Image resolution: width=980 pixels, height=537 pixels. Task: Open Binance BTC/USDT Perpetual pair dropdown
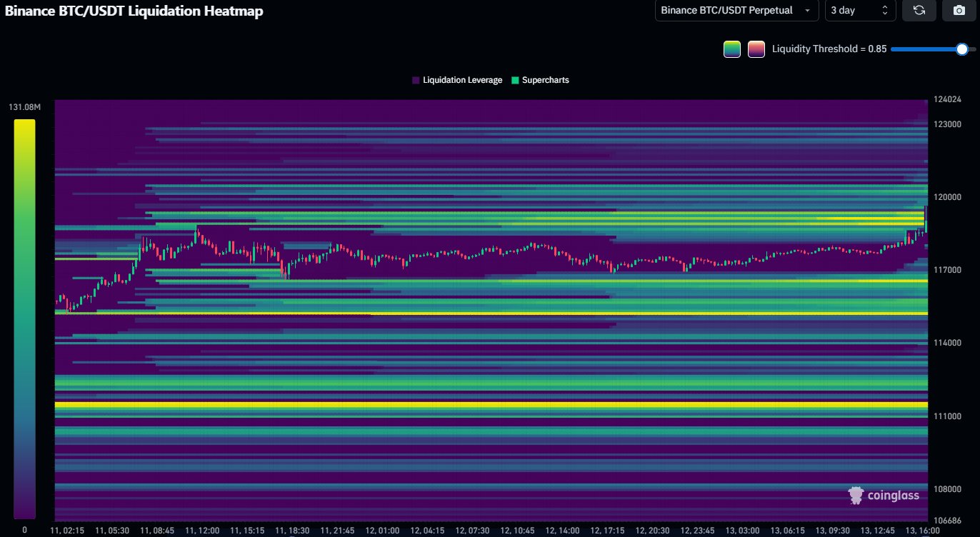pyautogui.click(x=736, y=11)
